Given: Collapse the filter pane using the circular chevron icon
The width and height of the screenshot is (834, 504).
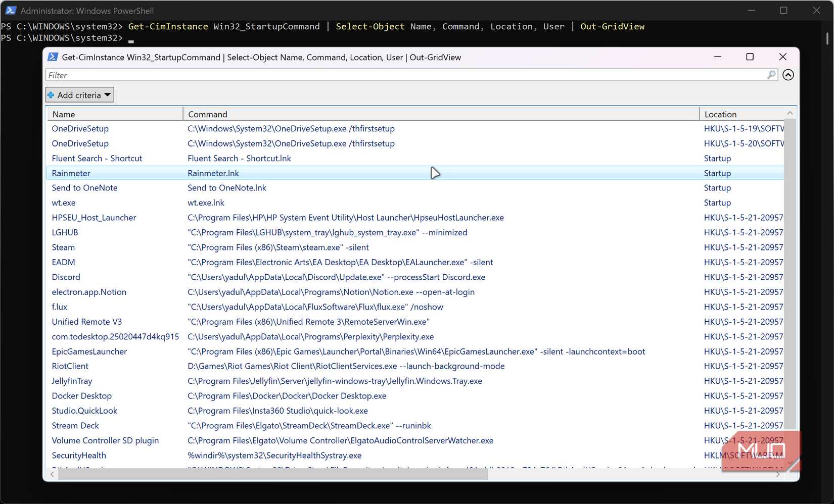Looking at the screenshot, I should click(x=788, y=75).
